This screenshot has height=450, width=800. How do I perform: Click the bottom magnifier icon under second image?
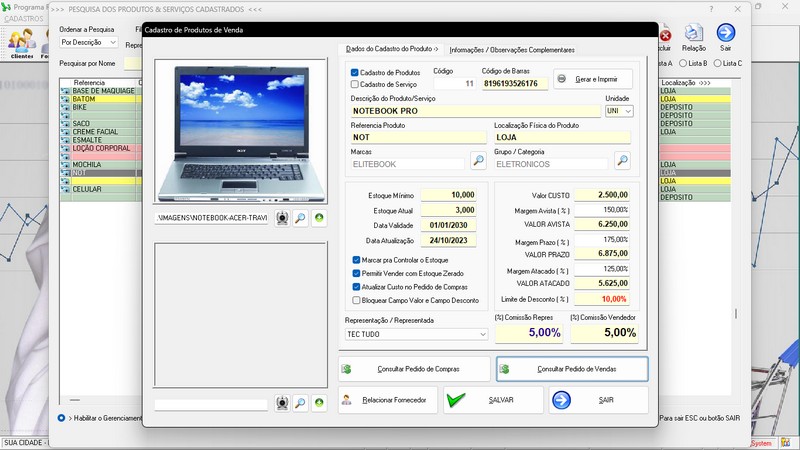[x=300, y=403]
